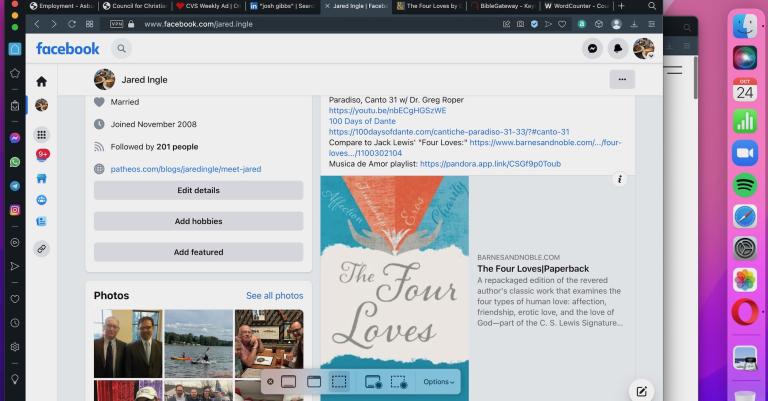768x401 pixels.
Task: Click the ad blocker shield icon
Action: pos(534,24)
